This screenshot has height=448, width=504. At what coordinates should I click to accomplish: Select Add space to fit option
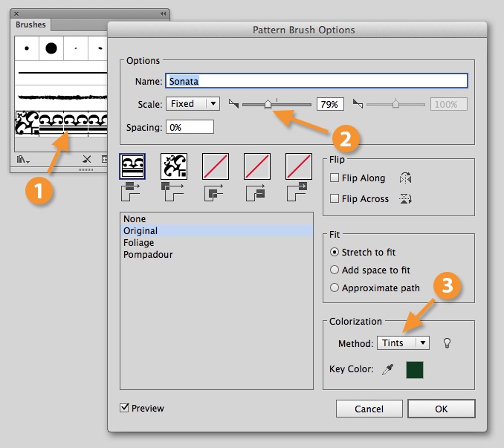pyautogui.click(x=335, y=270)
